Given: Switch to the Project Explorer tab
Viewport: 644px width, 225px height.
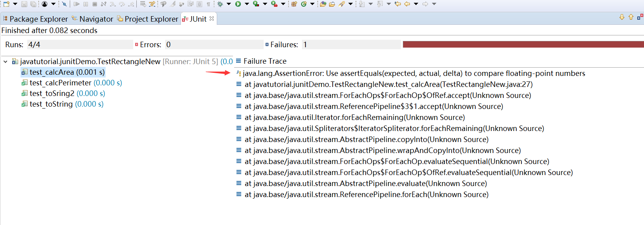Looking at the screenshot, I should 148,18.
